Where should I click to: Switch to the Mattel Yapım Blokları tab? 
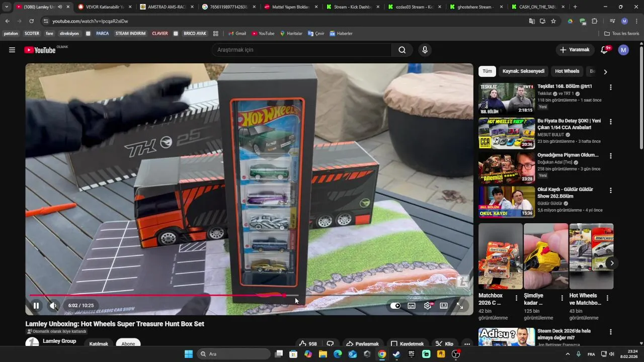[291, 7]
